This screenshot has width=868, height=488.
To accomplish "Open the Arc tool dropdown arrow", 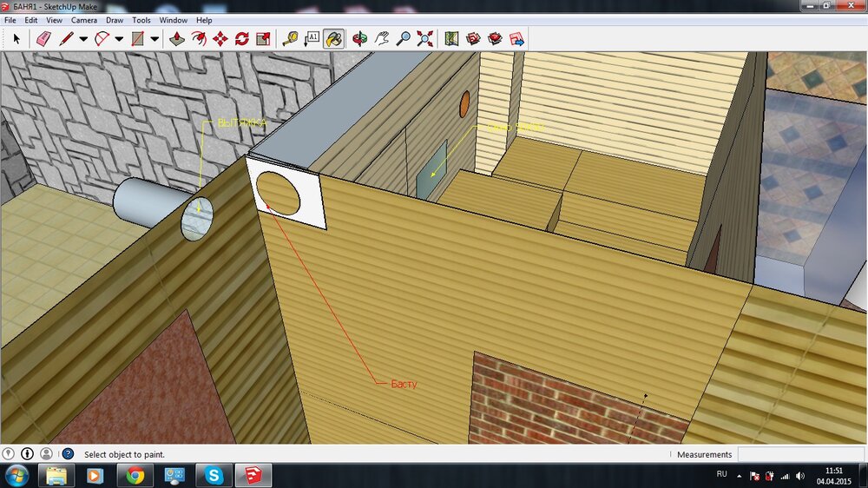I will tap(119, 38).
